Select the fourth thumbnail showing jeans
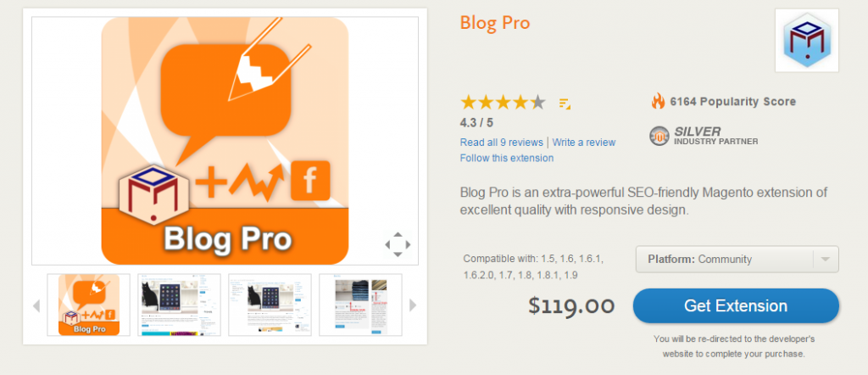The image size is (868, 375). 360,305
